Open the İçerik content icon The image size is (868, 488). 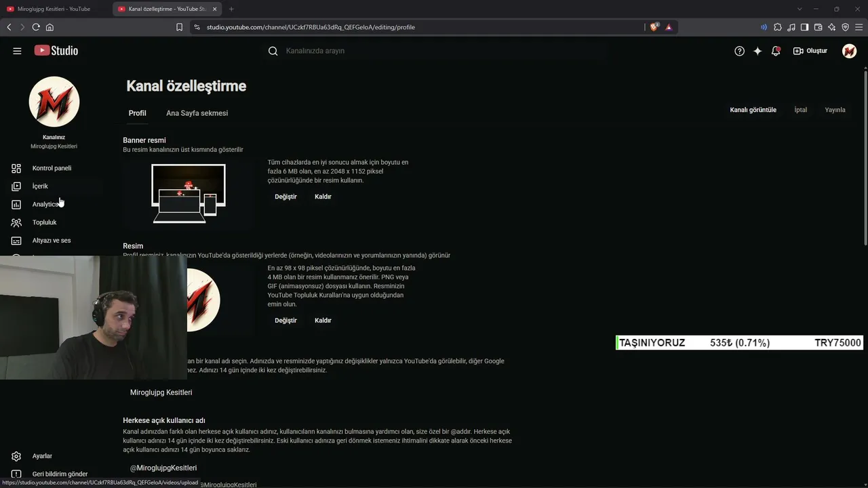(x=16, y=186)
